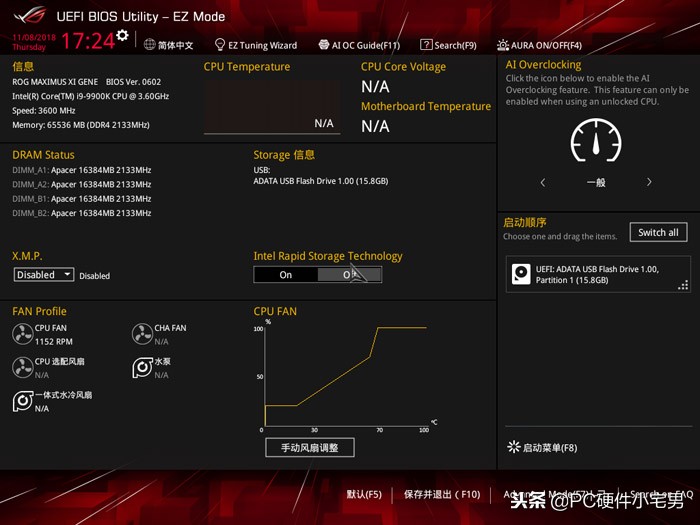Click 保存并退出 (F10)
This screenshot has width=700, height=525.
(442, 494)
